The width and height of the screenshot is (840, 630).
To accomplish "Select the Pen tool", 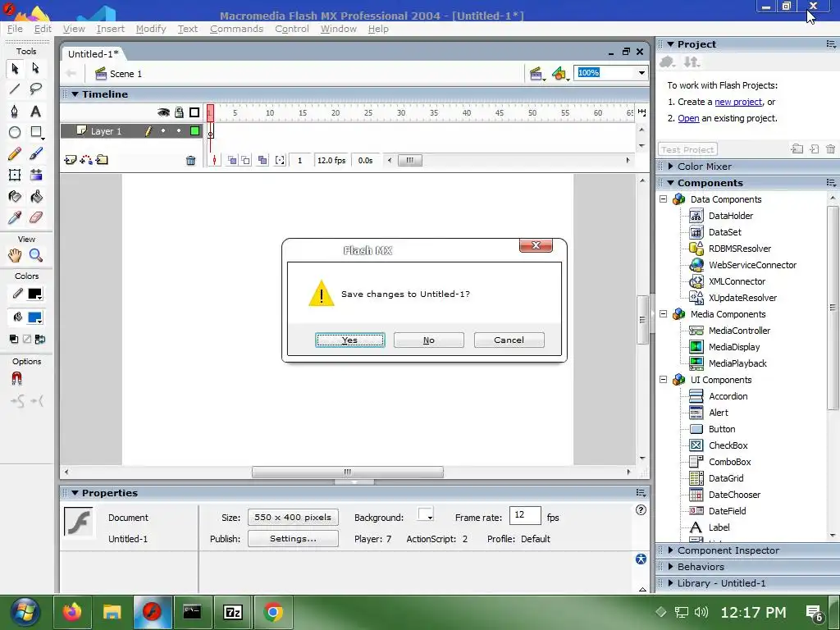I will coord(15,111).
